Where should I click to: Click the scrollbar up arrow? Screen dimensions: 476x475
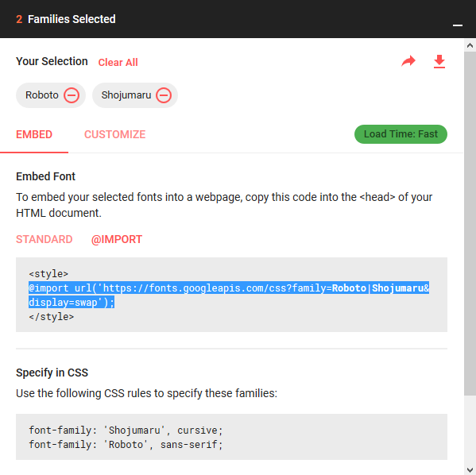(x=470, y=45)
